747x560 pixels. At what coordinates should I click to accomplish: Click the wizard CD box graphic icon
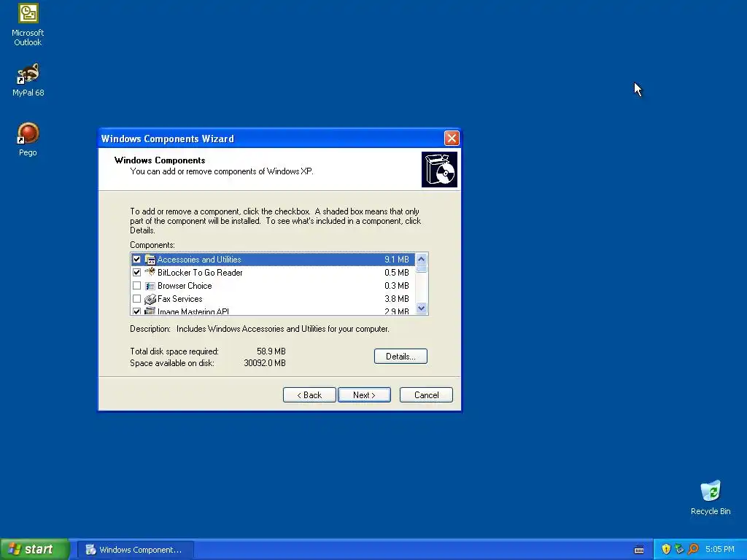439,169
